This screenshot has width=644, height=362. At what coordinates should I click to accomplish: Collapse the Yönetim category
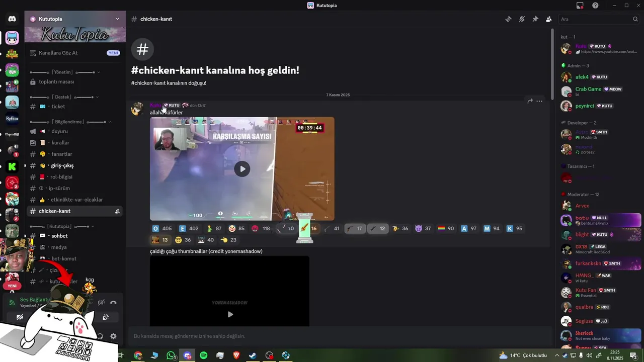[x=64, y=72]
